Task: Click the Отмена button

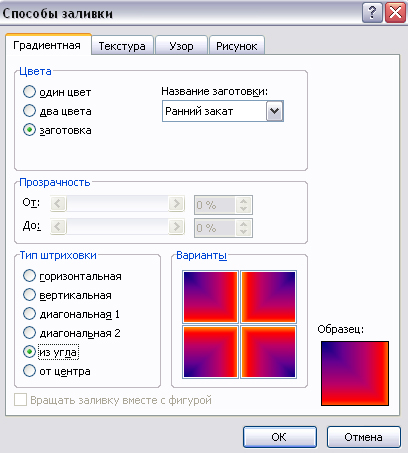Action: click(x=364, y=437)
